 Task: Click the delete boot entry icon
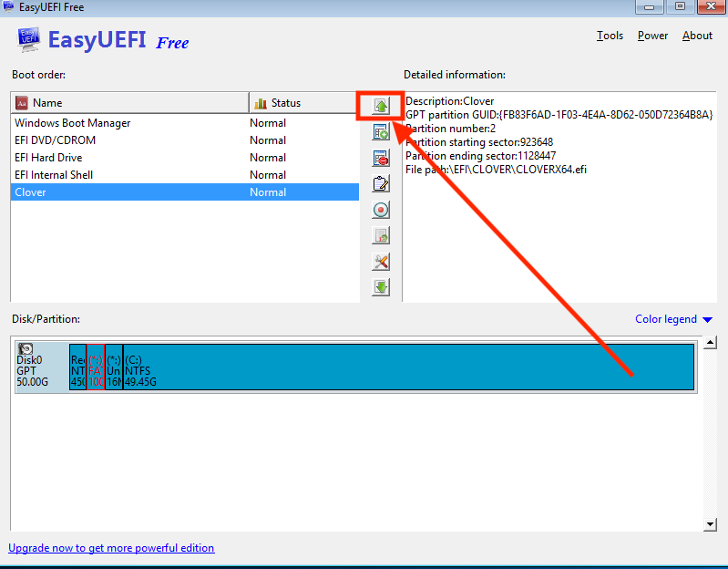tap(381, 158)
